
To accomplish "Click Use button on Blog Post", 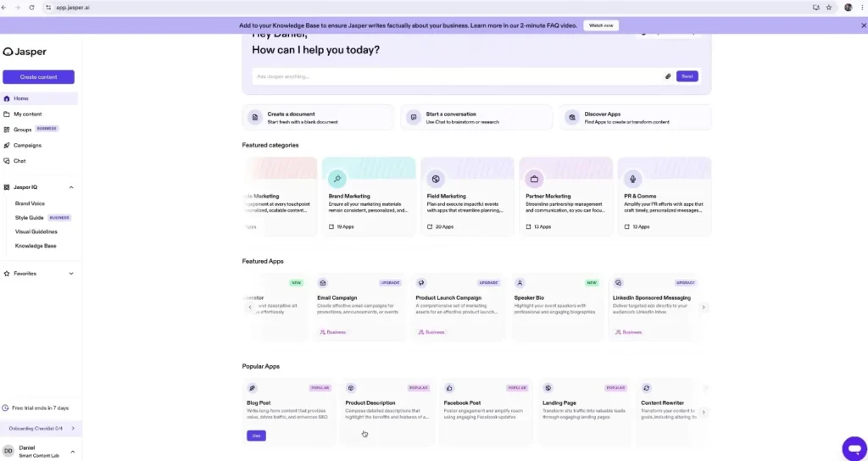I will point(256,436).
